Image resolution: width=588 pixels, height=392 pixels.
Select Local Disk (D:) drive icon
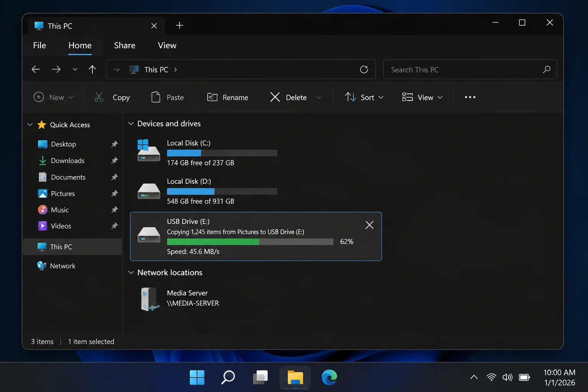click(149, 191)
